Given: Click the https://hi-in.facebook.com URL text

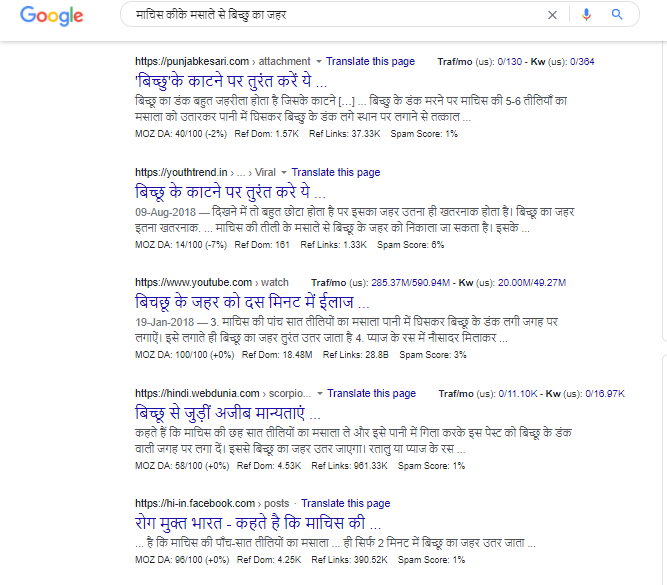Looking at the screenshot, I should pos(195,504).
